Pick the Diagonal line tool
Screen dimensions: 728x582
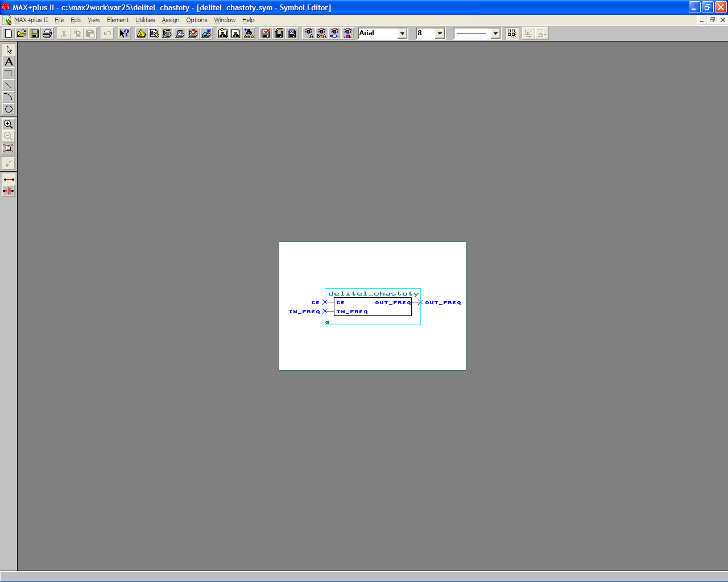point(9,85)
